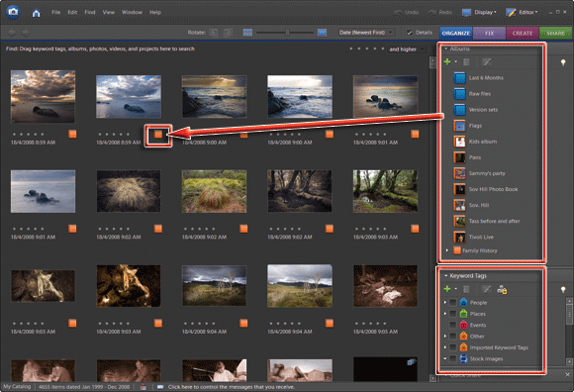Switch to the SHARE tab
The height and width of the screenshot is (392, 574).
click(555, 33)
